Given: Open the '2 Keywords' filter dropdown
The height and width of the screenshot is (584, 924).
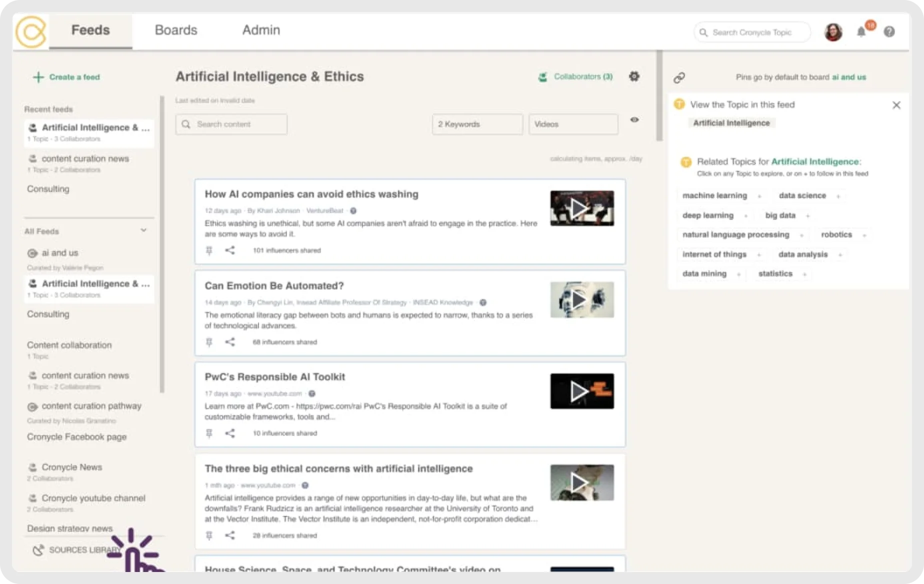Looking at the screenshot, I should 477,124.
